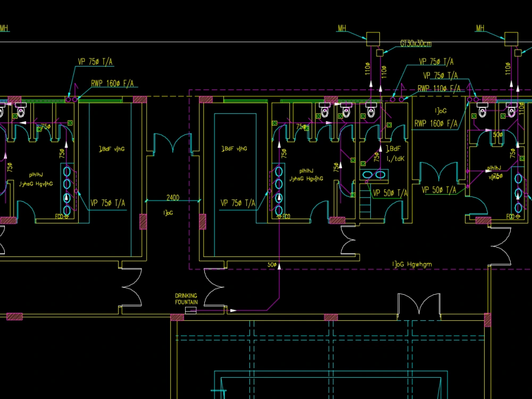
Task: Select the 50ø pipe label above the fountain
Action: (x=271, y=264)
